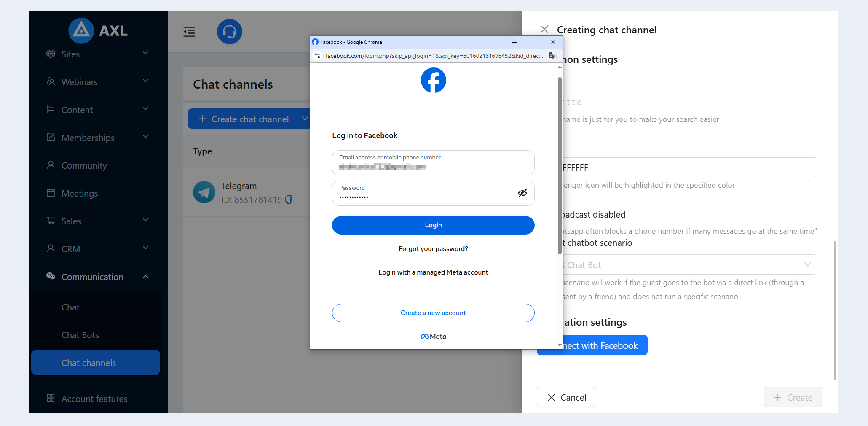The width and height of the screenshot is (868, 426).
Task: Click the Content document icon
Action: pyautogui.click(x=51, y=110)
